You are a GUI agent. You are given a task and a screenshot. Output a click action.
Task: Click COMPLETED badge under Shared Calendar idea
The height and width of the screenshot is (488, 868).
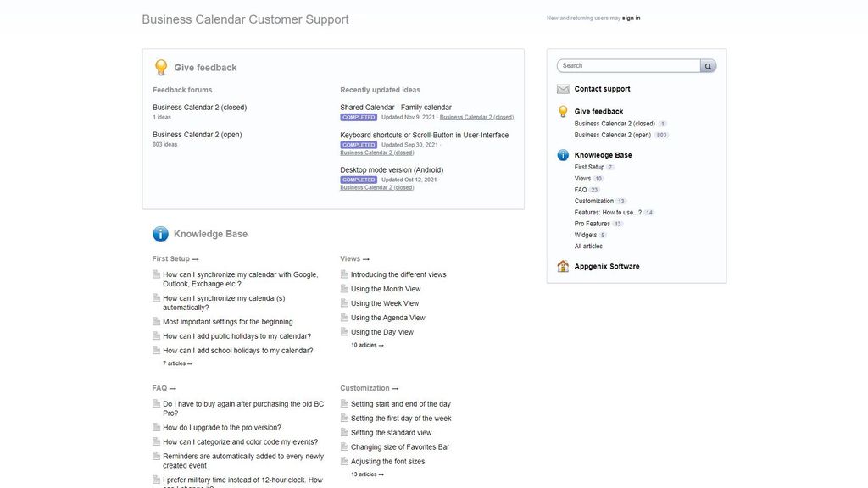pos(359,117)
